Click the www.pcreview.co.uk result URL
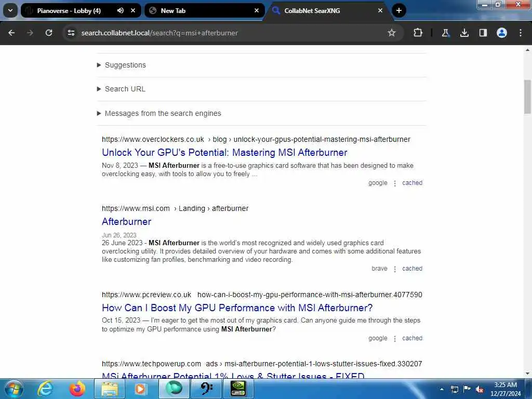The width and height of the screenshot is (532, 399). click(x=262, y=295)
